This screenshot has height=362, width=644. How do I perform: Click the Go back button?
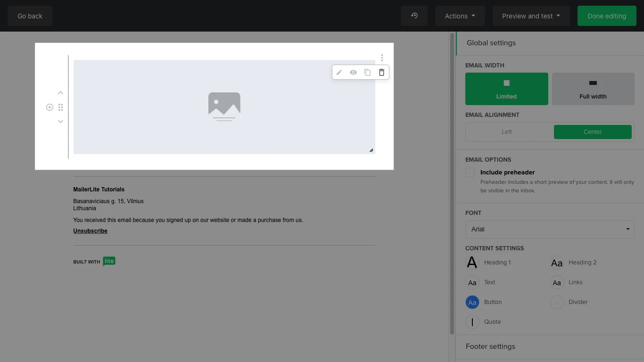click(30, 16)
